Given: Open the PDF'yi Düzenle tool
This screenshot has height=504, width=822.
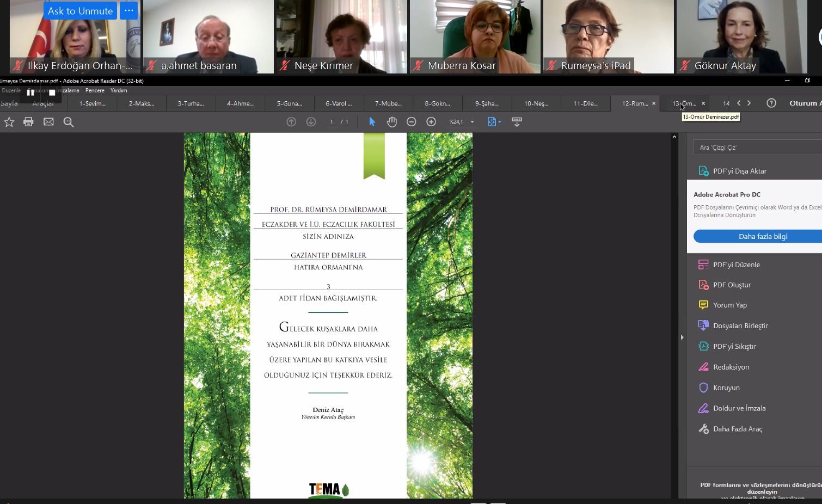Looking at the screenshot, I should (x=736, y=265).
